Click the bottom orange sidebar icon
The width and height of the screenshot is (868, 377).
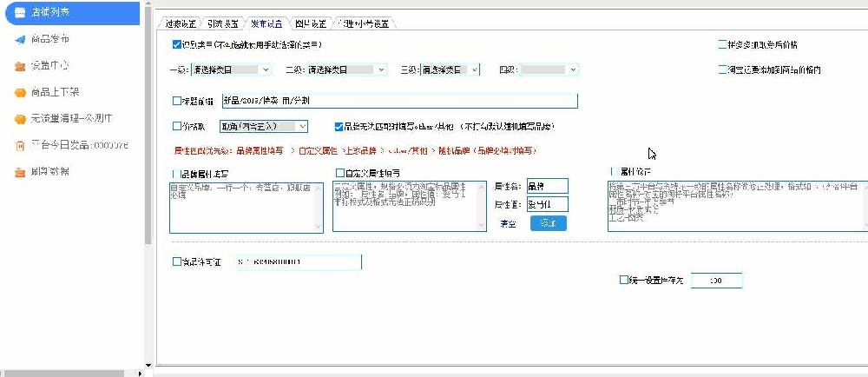click(x=20, y=172)
